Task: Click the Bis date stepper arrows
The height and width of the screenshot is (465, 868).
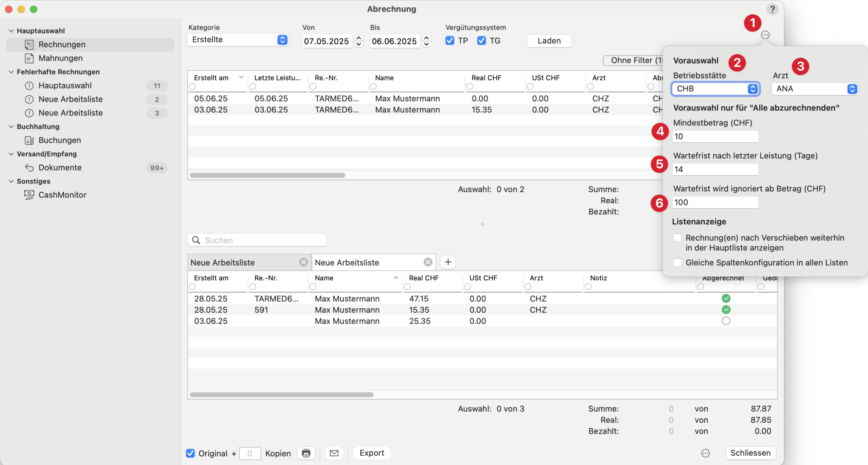Action: [426, 41]
